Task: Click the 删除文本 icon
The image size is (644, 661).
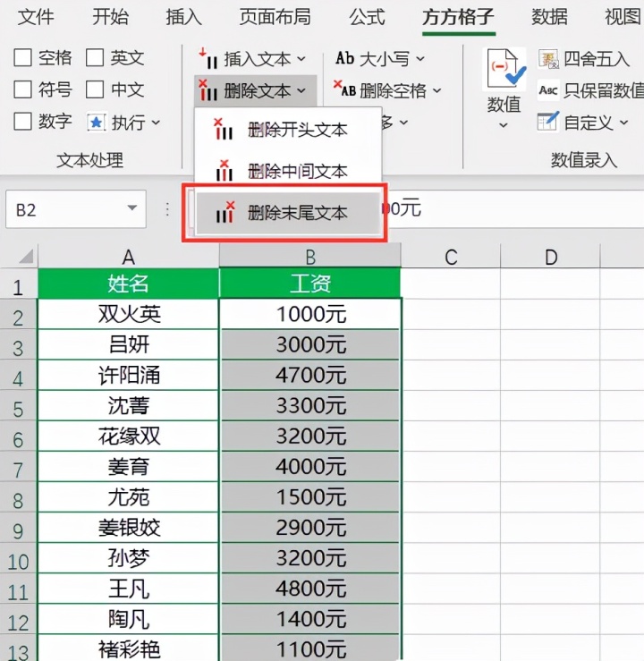Action: pyautogui.click(x=208, y=90)
